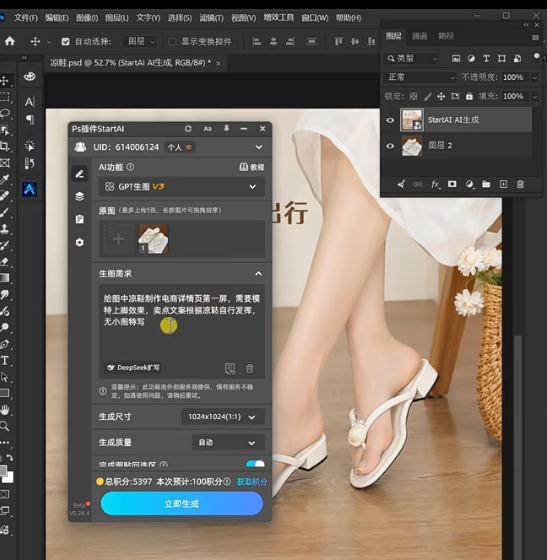Open the 滤镜(T) menu
Viewport: 547px width, 560px height.
(x=211, y=18)
